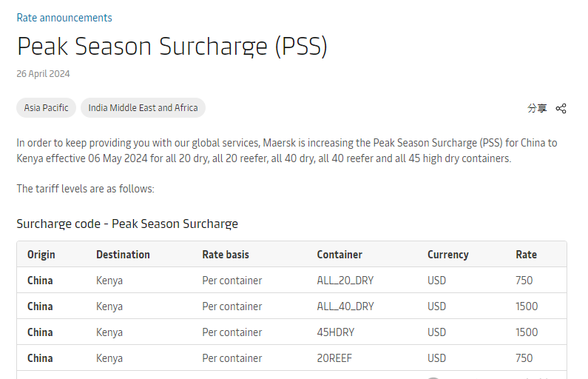
Task: Click the Origin column header
Action: point(41,255)
